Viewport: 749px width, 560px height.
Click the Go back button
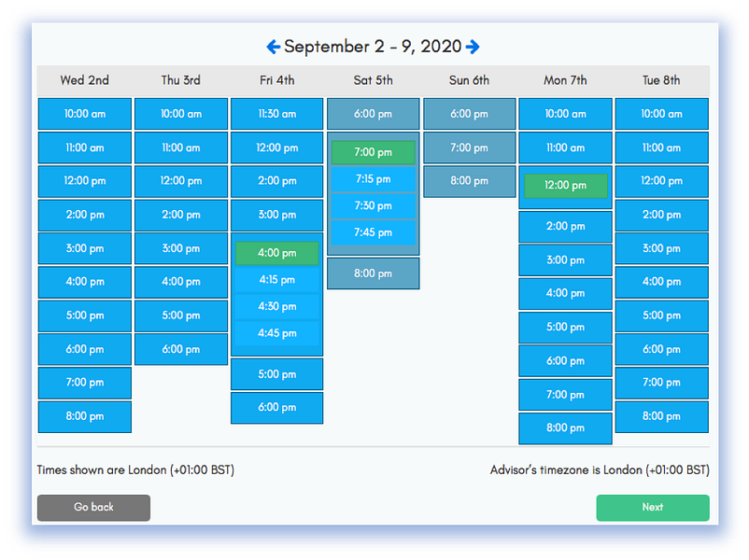click(93, 508)
